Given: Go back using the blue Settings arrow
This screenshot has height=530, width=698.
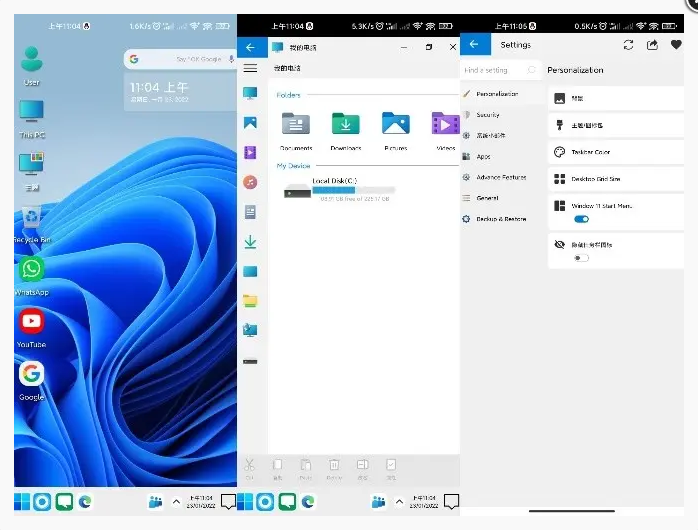Looking at the screenshot, I should [475, 45].
